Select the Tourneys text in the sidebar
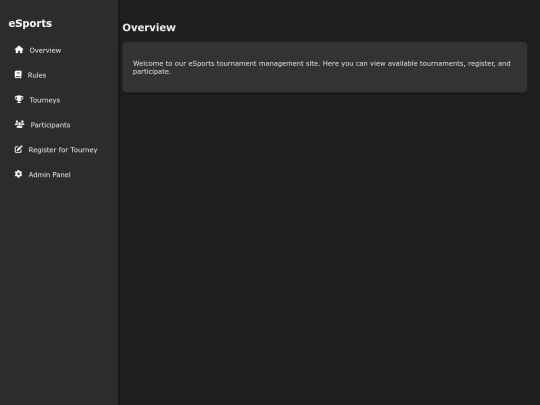540x405 pixels. click(45, 100)
